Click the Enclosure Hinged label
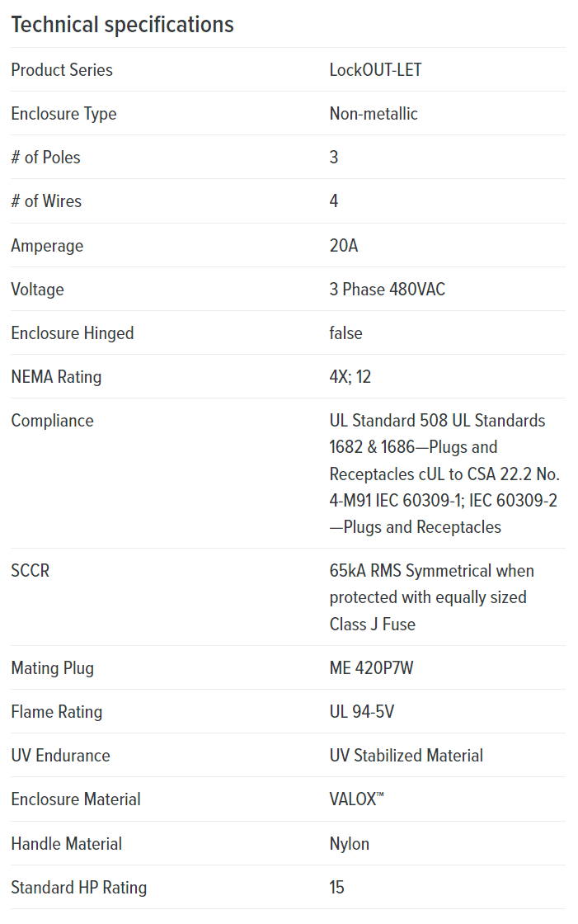The height and width of the screenshot is (924, 578). coord(73,333)
